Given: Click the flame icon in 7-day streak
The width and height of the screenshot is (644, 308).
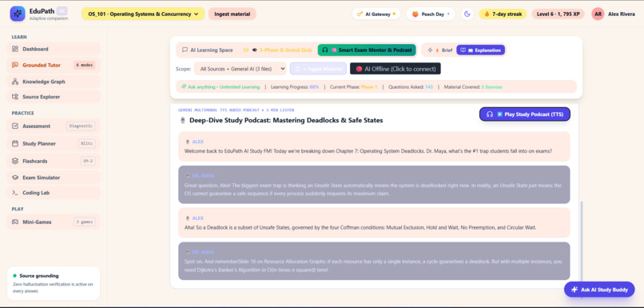Looking at the screenshot, I should point(487,14).
